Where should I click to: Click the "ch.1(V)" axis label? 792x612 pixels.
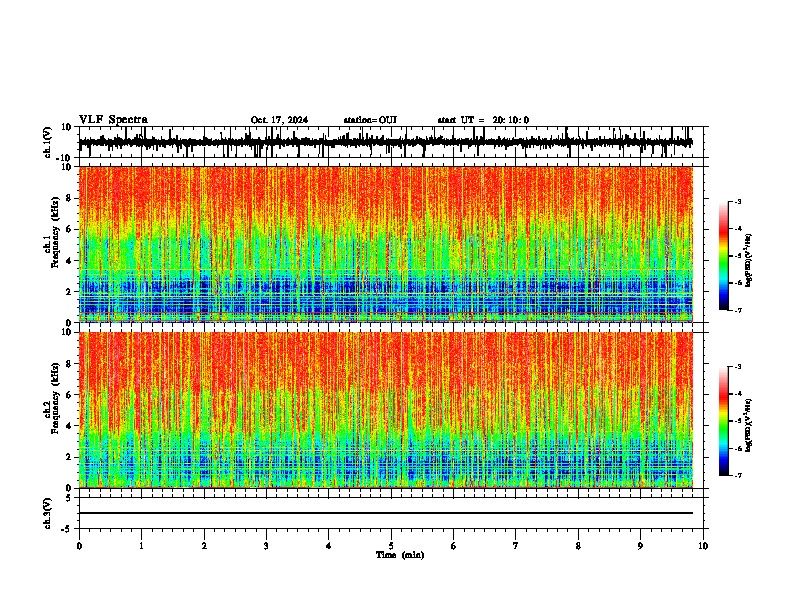48,142
